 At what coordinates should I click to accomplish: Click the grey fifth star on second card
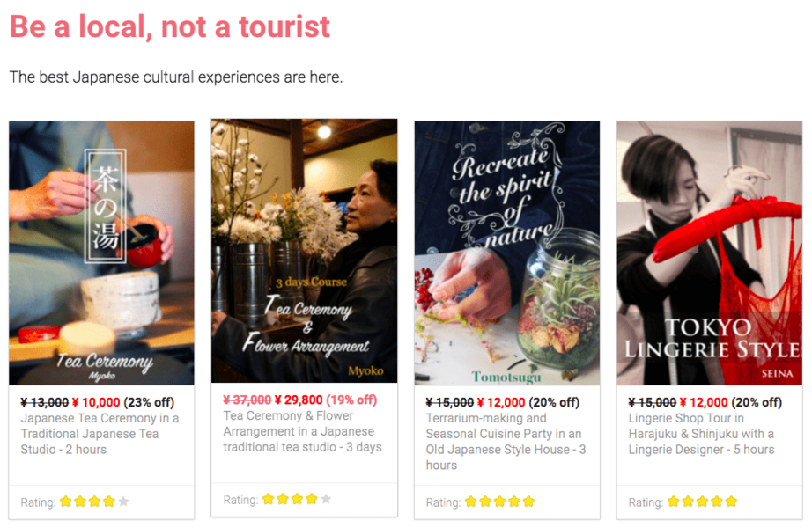pos(326,499)
